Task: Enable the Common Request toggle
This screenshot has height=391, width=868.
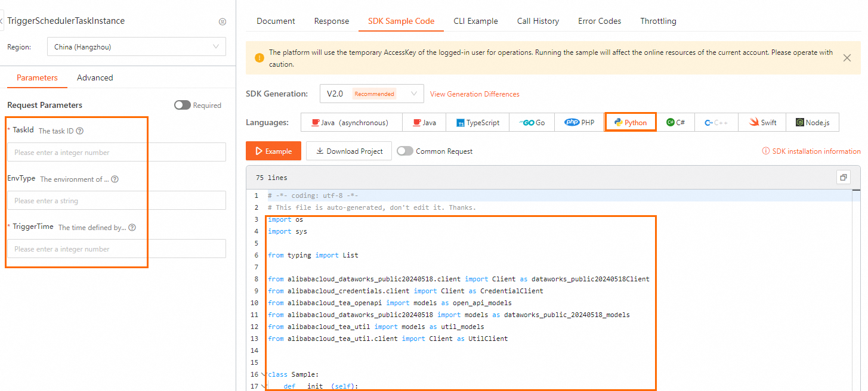Action: coord(404,151)
